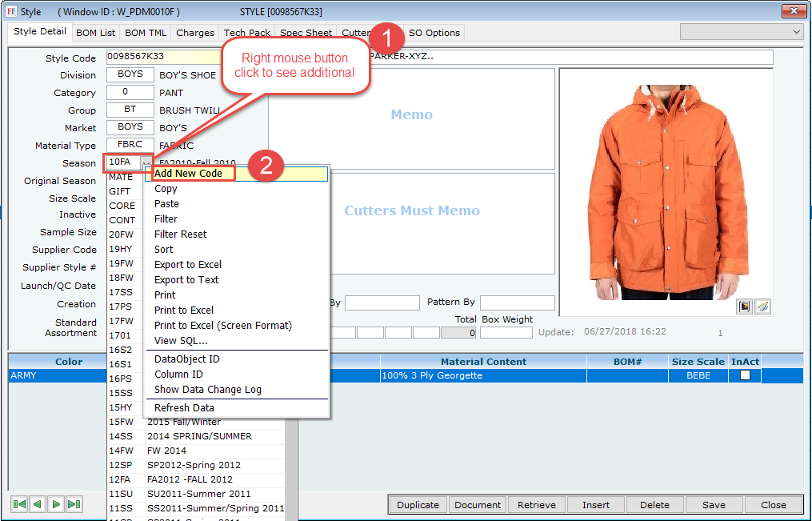Click the paint palette icon under photo

click(x=762, y=307)
